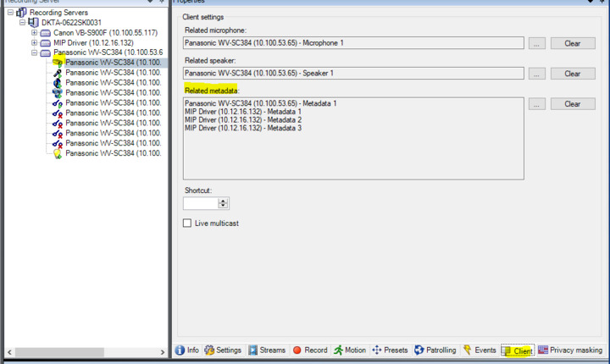Click the Panasonic speaker device icon
The height and width of the screenshot is (364, 610).
57,83
